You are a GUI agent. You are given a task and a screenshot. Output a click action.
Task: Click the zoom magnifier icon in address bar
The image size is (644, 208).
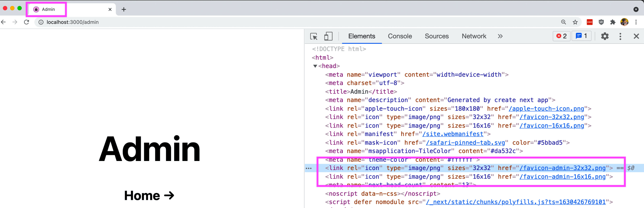563,22
